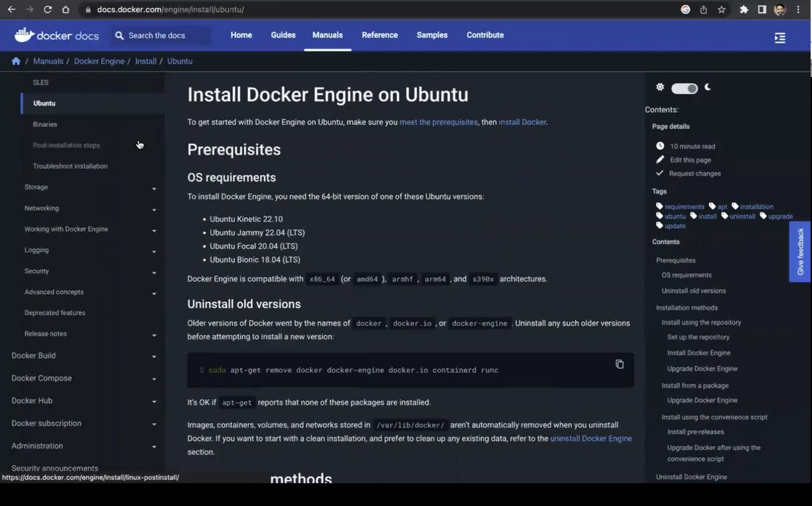The height and width of the screenshot is (506, 812).
Task: Toggle the light/dark theme switch
Action: 683,87
